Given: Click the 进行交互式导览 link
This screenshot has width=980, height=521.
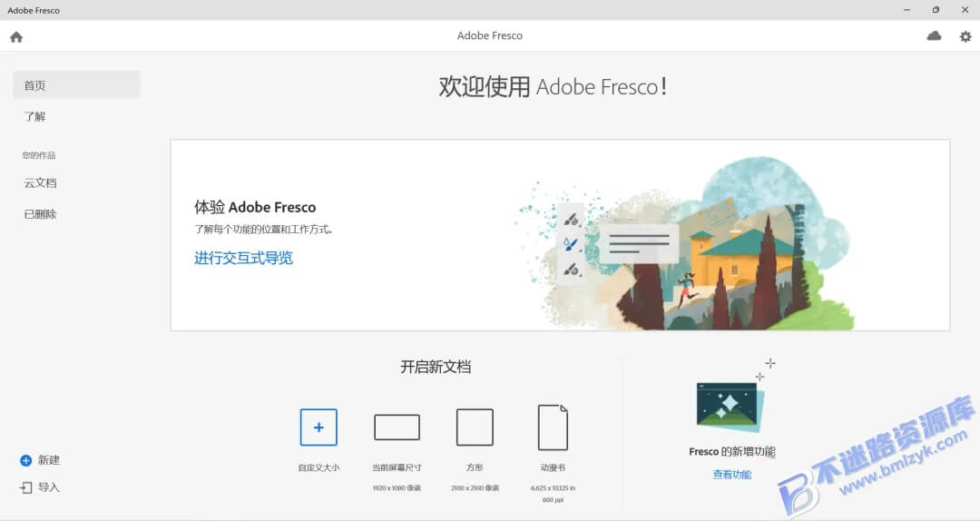Looking at the screenshot, I should [x=243, y=258].
